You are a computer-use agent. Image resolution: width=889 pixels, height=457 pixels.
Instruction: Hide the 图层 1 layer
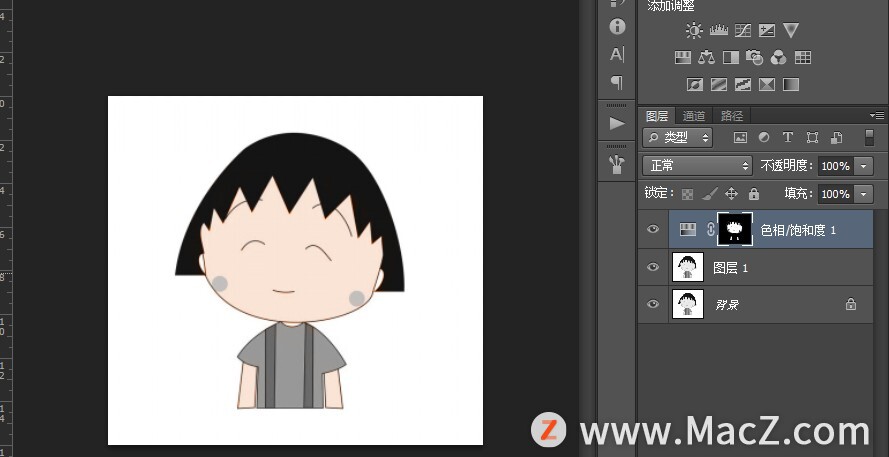pos(653,266)
